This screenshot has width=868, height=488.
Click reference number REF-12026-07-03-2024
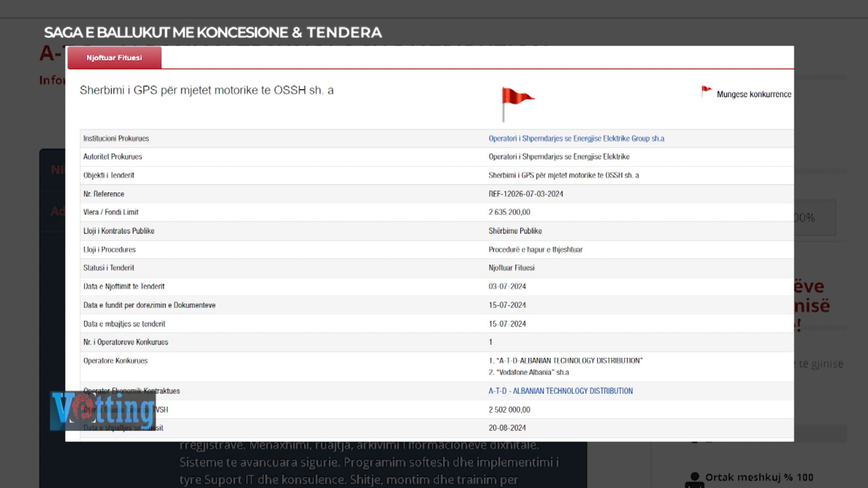point(526,194)
